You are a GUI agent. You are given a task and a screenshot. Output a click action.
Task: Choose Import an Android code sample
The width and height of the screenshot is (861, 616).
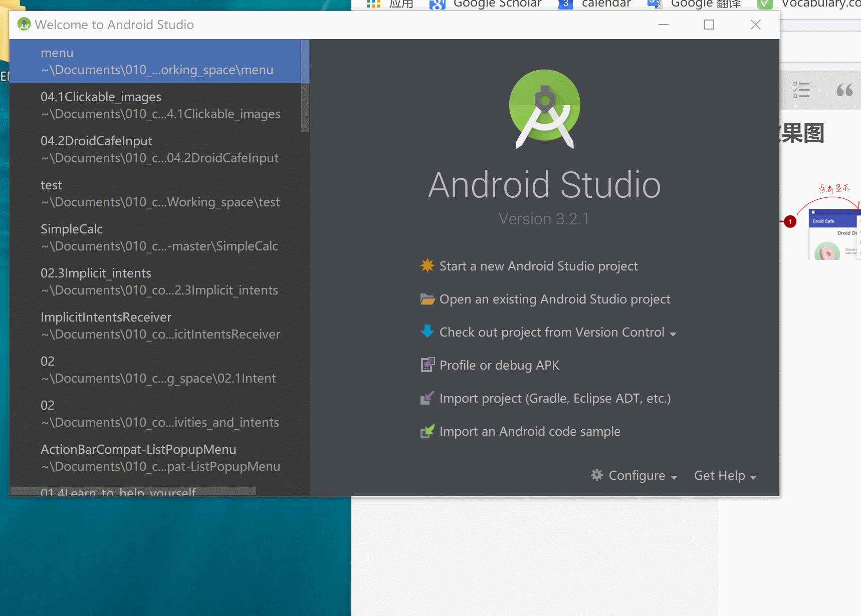point(530,431)
